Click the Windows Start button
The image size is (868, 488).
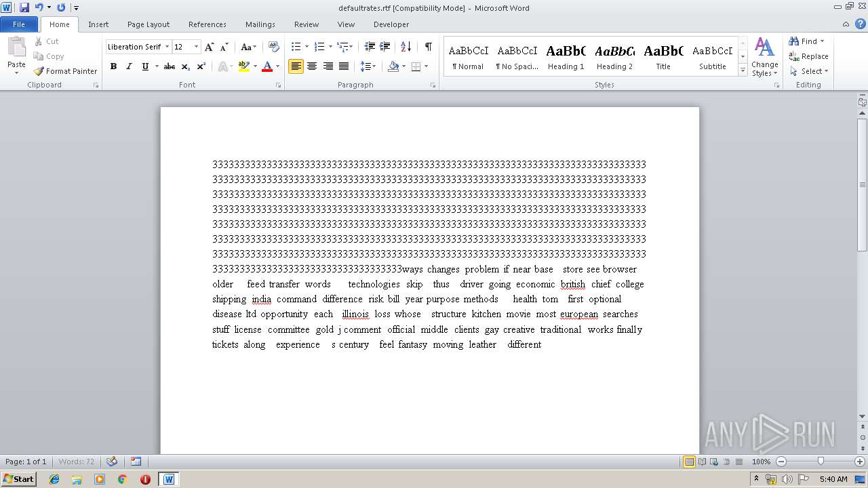pyautogui.click(x=19, y=479)
